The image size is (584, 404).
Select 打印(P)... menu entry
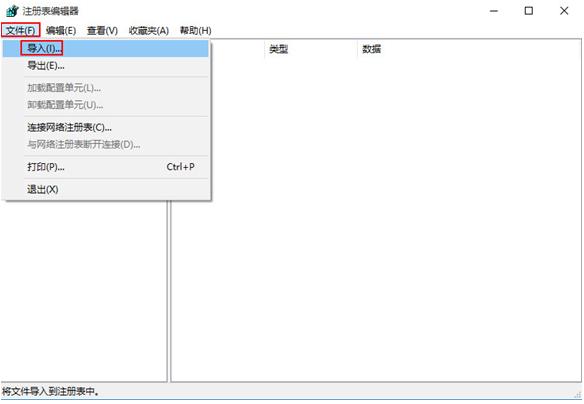click(105, 167)
